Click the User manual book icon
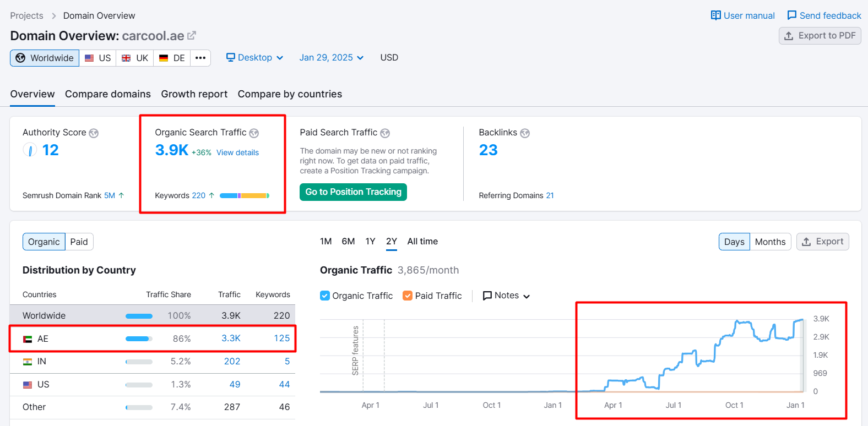The width and height of the screenshot is (868, 426). (x=715, y=15)
